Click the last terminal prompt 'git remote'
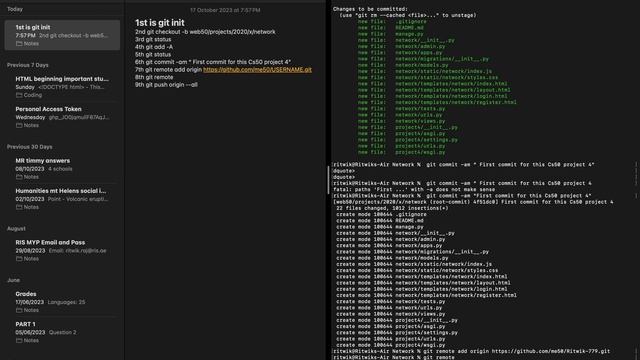The image size is (640, 360). pos(393,358)
